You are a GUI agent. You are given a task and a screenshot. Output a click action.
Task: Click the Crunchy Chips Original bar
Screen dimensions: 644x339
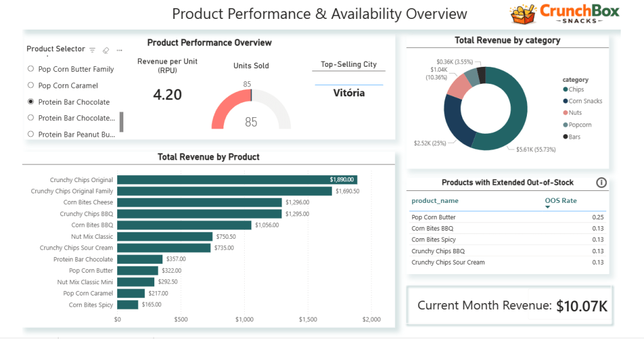click(237, 180)
